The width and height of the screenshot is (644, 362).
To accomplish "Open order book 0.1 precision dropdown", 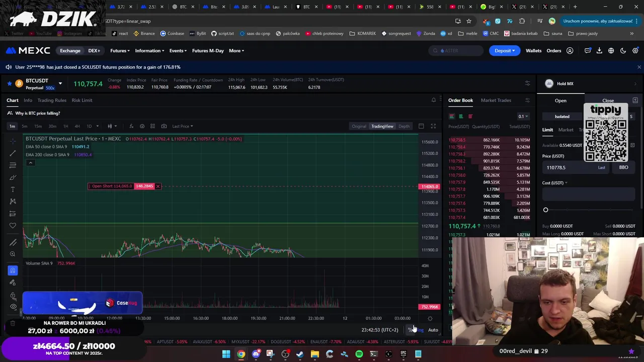I will (x=523, y=116).
